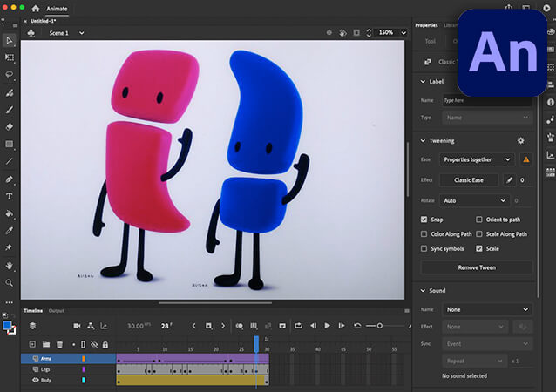Image resolution: width=556 pixels, height=392 pixels.
Task: Select the Rectangle tool
Action: click(10, 144)
